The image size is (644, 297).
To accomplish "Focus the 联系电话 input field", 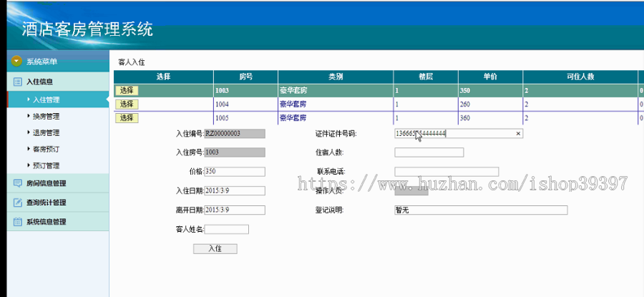I will (447, 171).
